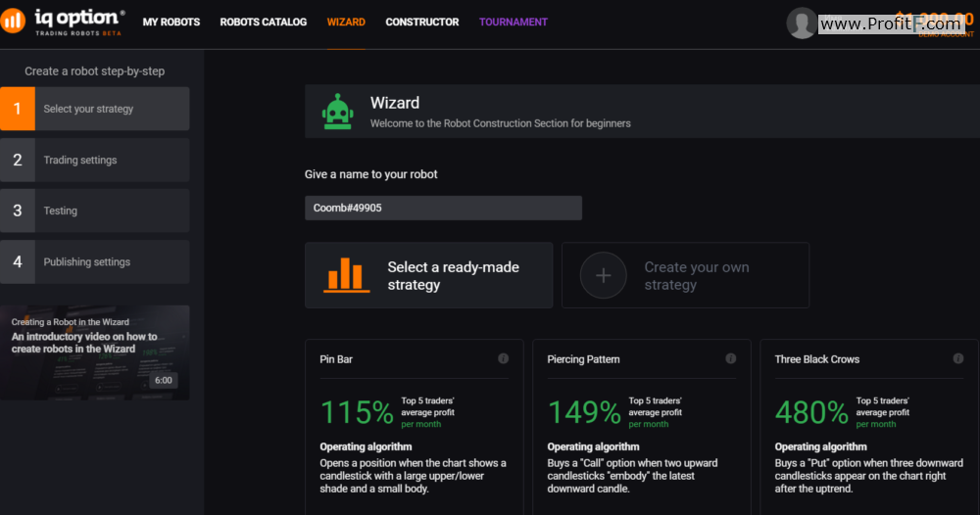The height and width of the screenshot is (515, 980).
Task: Click the 115% profit value
Action: tap(357, 412)
